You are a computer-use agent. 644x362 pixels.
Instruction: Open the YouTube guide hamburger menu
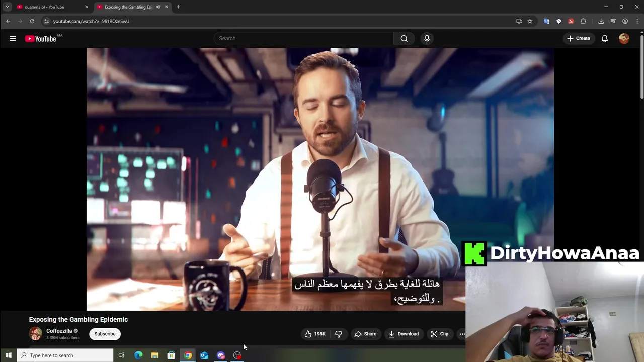(x=13, y=38)
